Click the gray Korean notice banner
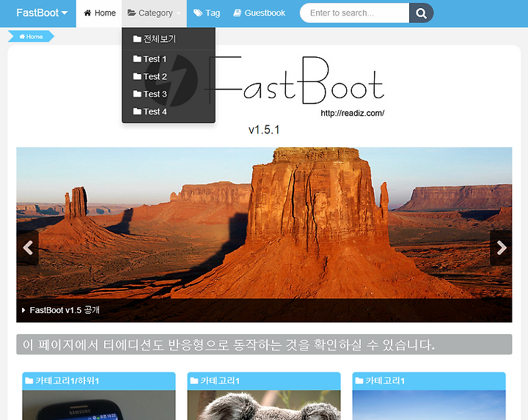 click(264, 345)
